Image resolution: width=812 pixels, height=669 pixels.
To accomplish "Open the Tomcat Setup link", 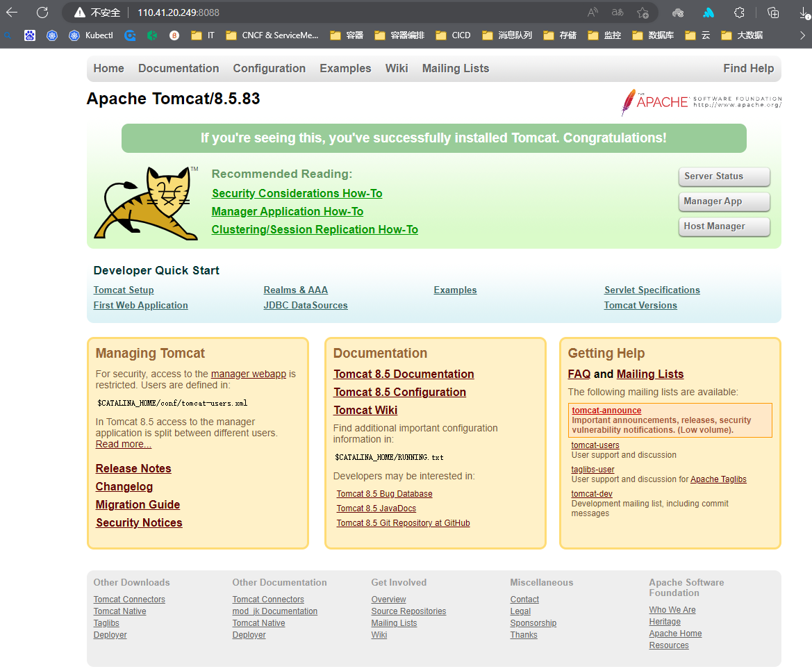I will click(x=124, y=290).
